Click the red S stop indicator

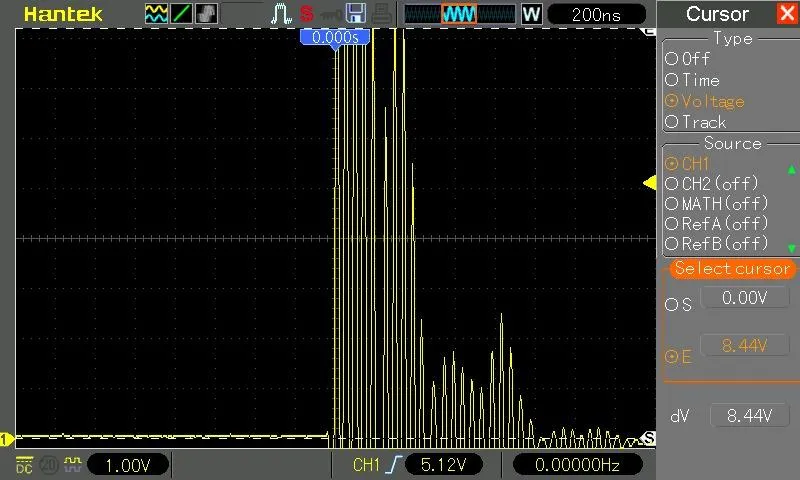click(307, 14)
